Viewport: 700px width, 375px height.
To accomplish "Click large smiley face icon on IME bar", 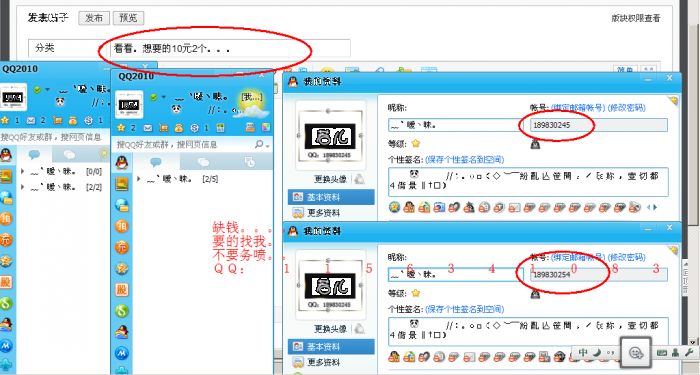I will pos(635,353).
